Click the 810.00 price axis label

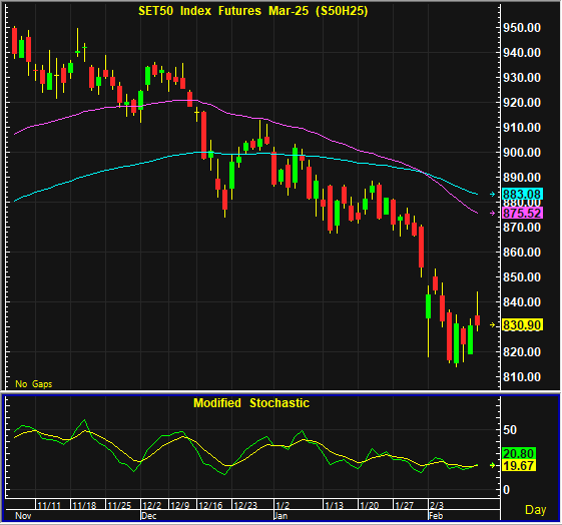522,377
